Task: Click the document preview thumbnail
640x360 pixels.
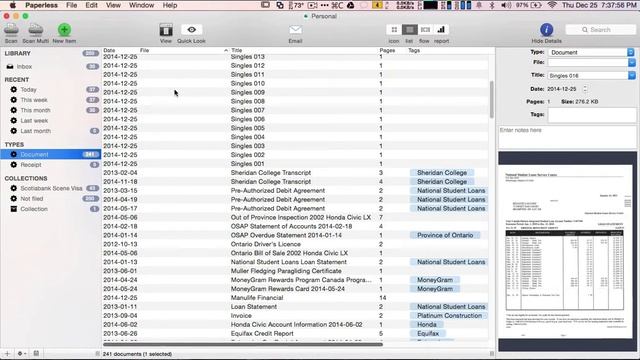Action: pos(567,251)
